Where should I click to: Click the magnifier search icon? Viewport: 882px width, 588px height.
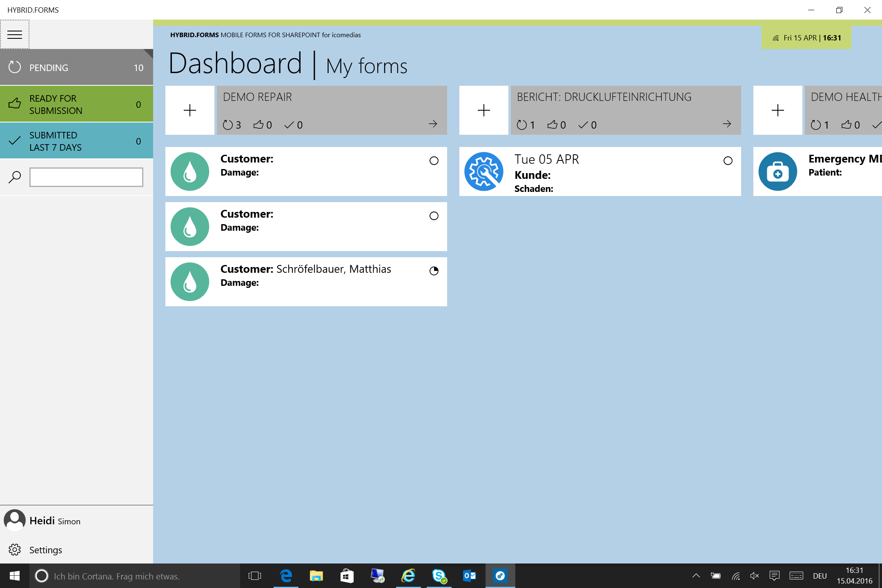[15, 177]
